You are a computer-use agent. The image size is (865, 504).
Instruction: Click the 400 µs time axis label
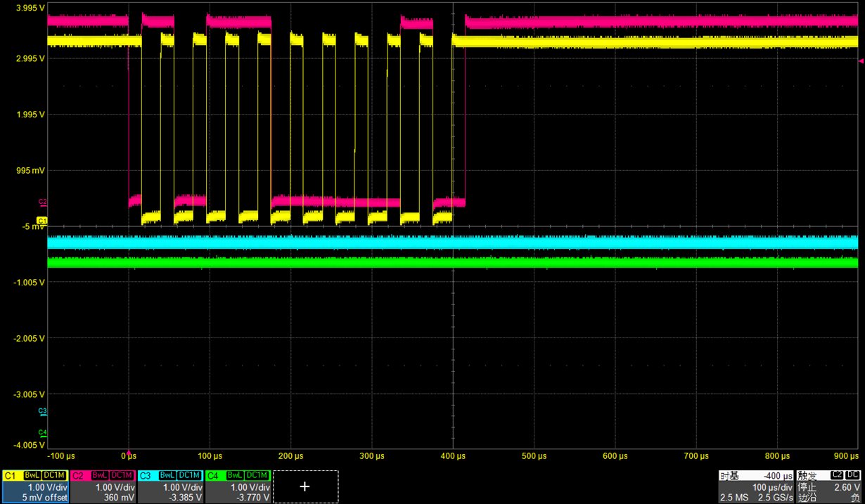tap(453, 457)
